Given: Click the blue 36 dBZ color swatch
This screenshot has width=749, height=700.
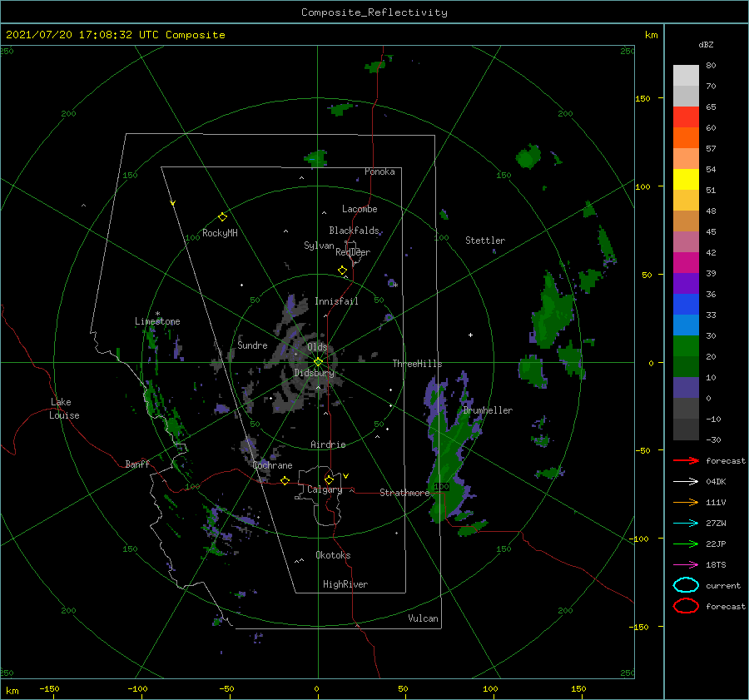Looking at the screenshot, I should pyautogui.click(x=686, y=305).
